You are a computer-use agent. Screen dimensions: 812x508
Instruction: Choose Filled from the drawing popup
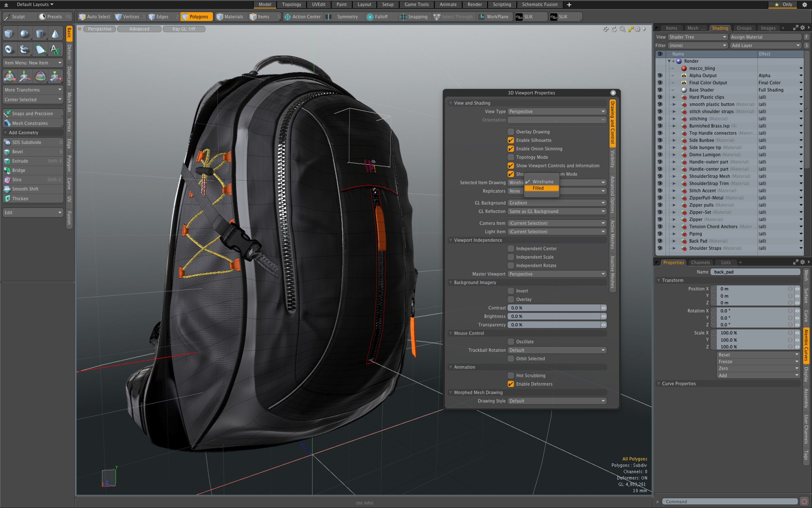(538, 188)
